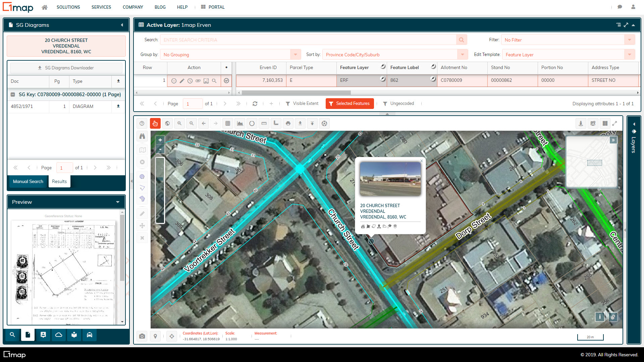Collapse the SG Key C0780009-00000862-00000 group
This screenshot has height=362, width=644.
tap(13, 95)
